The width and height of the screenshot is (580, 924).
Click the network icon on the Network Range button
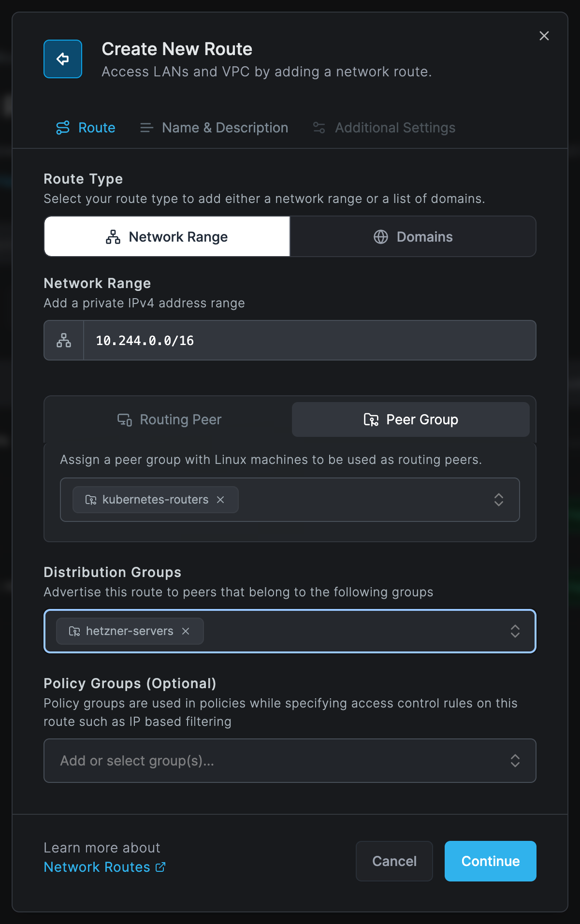pyautogui.click(x=113, y=237)
